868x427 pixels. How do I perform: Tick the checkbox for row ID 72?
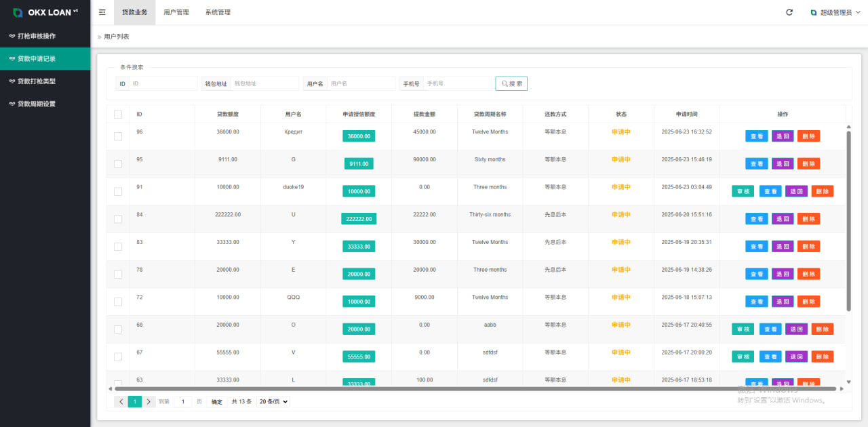[118, 302]
